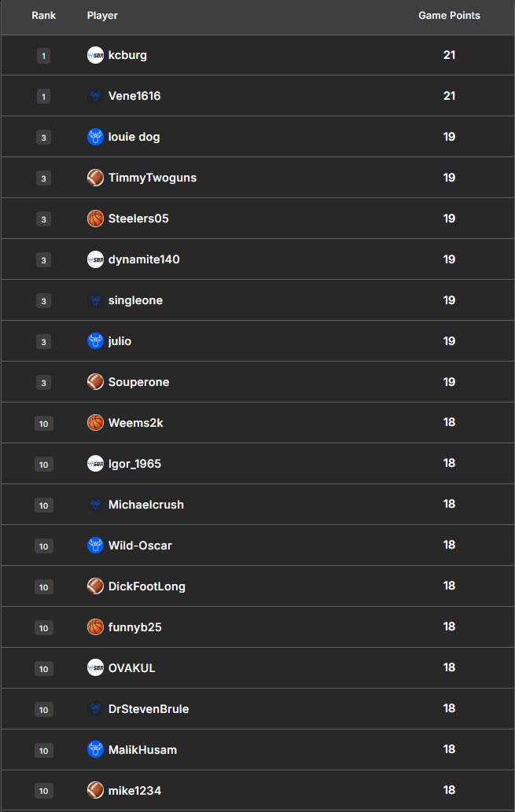Click TimmyTwoguns' football avatar icon

click(x=95, y=178)
